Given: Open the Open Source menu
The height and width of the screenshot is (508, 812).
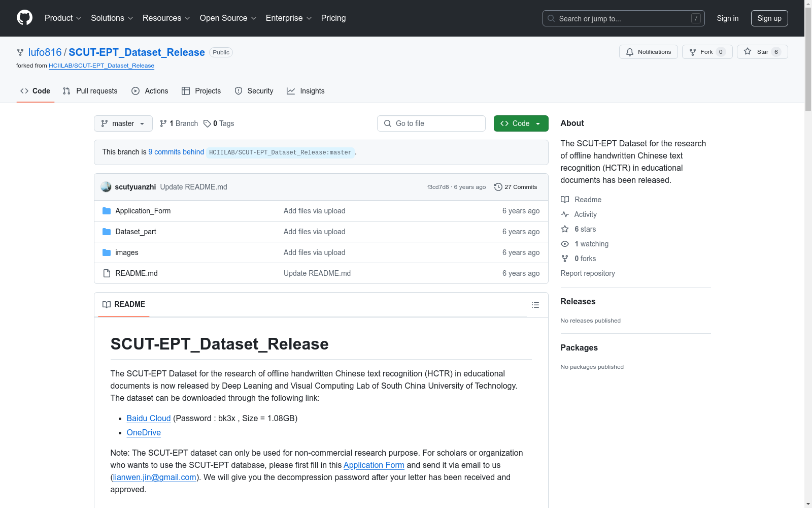Looking at the screenshot, I should click(228, 18).
